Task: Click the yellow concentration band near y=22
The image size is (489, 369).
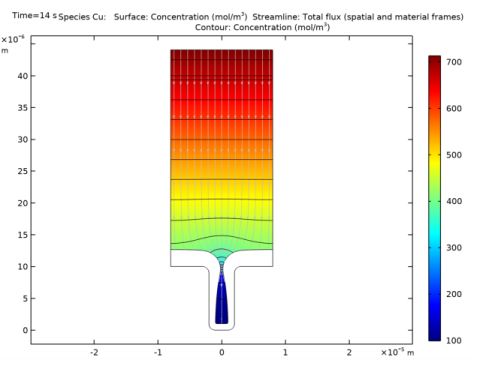Action: (x=222, y=190)
